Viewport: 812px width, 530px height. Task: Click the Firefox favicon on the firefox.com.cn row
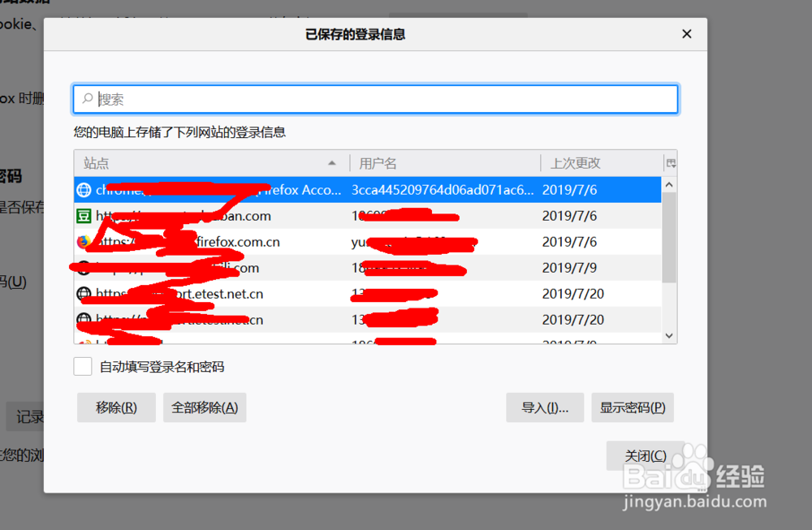(x=84, y=242)
